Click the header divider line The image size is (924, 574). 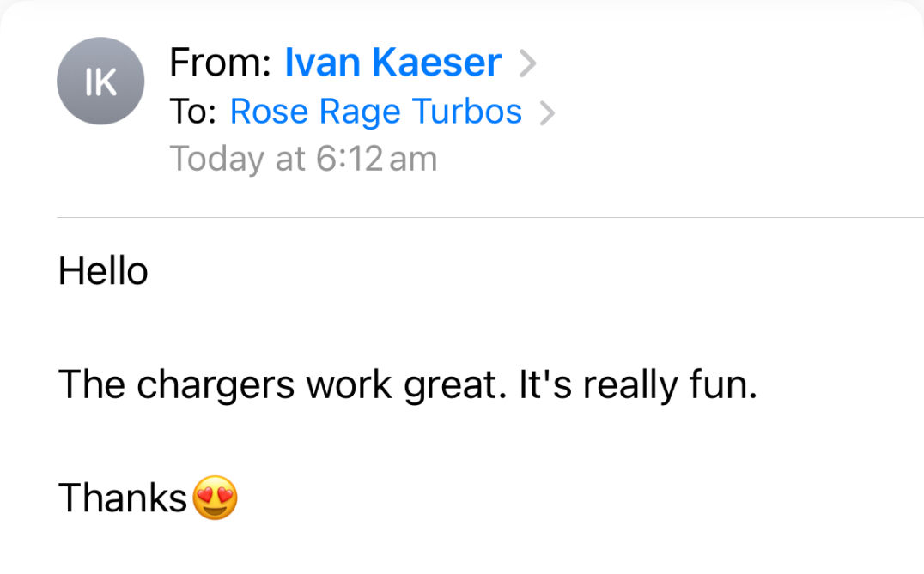coord(490,217)
